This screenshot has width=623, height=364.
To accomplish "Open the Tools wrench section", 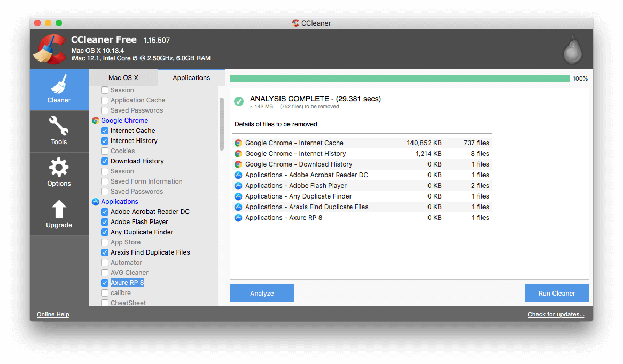I will [x=59, y=131].
